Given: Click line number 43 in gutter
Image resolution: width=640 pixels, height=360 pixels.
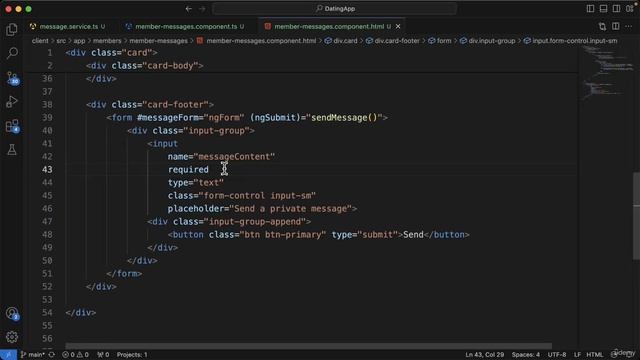Looking at the screenshot, I should 47,170.
